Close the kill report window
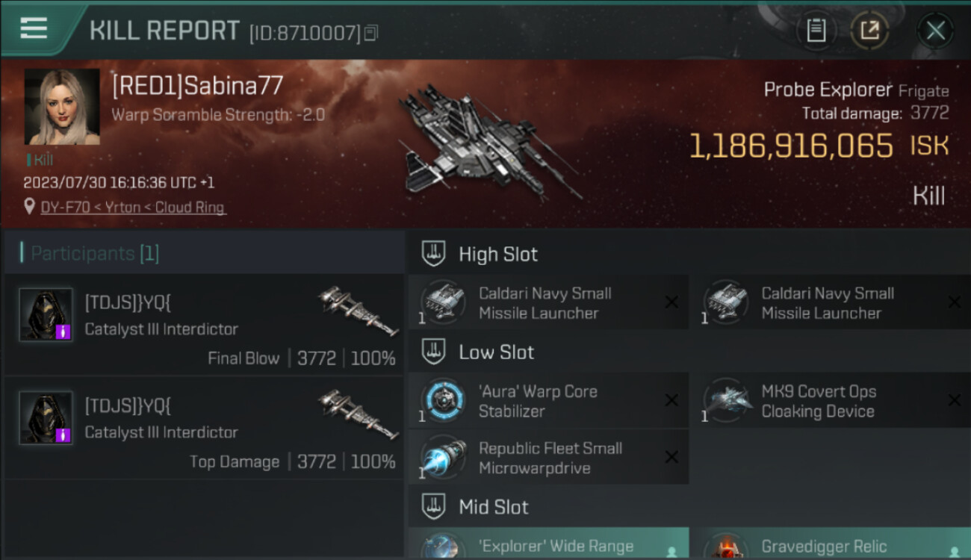 936,31
